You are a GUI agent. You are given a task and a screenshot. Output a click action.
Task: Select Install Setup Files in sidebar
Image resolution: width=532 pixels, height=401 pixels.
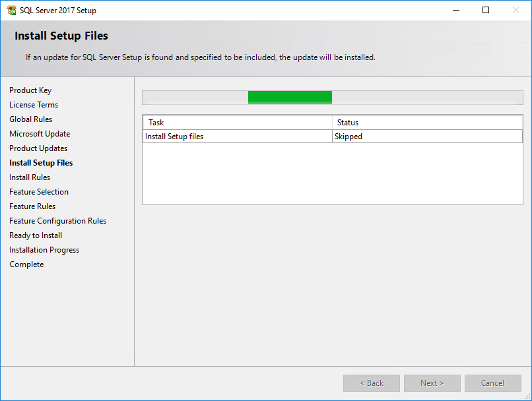(x=41, y=163)
